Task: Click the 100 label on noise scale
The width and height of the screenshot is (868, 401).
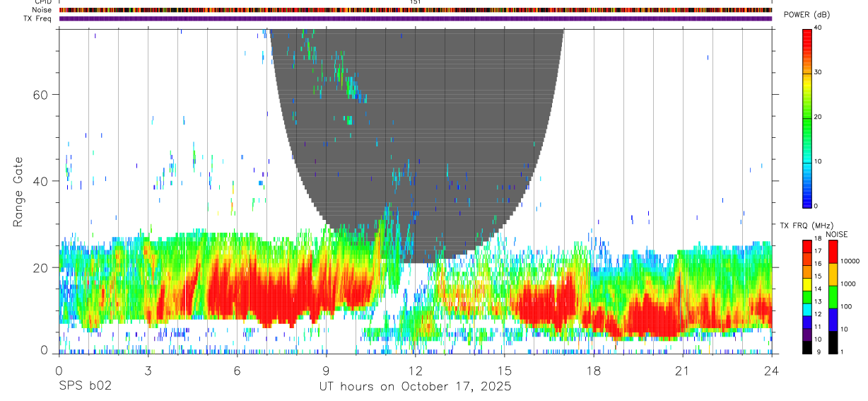Action: [847, 306]
